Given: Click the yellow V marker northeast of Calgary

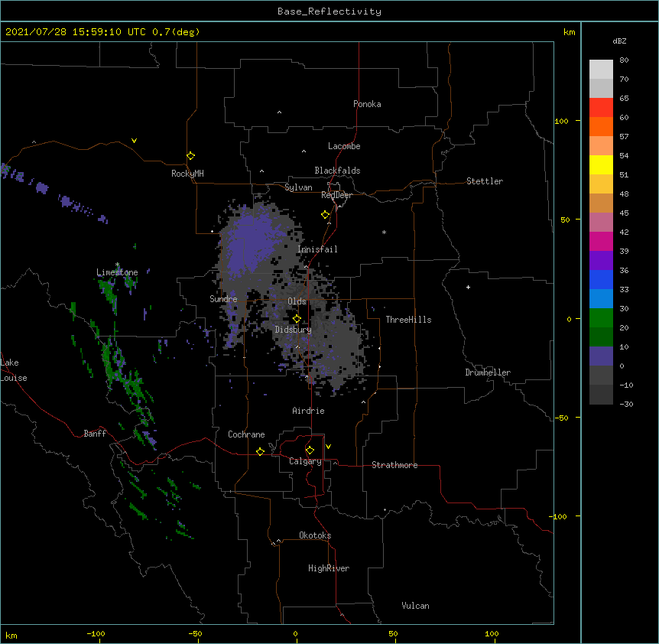Looking at the screenshot, I should pos(328,447).
